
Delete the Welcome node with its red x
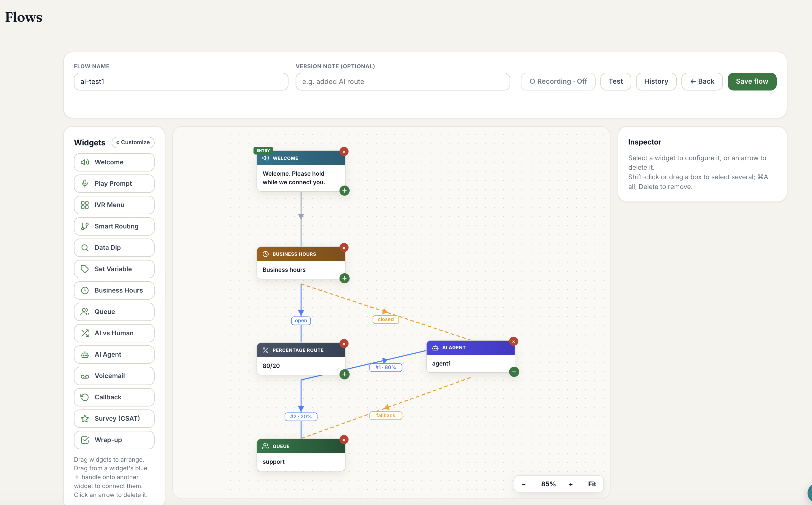point(344,152)
